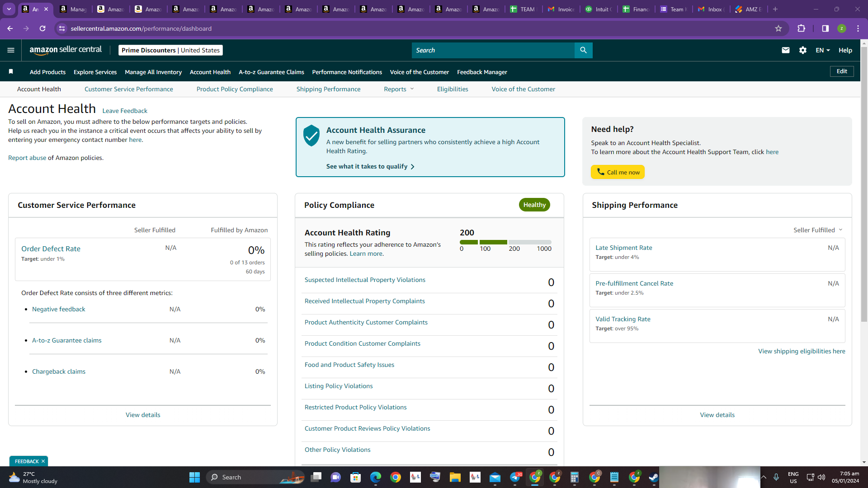Open the Windows Start menu
The height and width of the screenshot is (488, 868).
(194, 477)
